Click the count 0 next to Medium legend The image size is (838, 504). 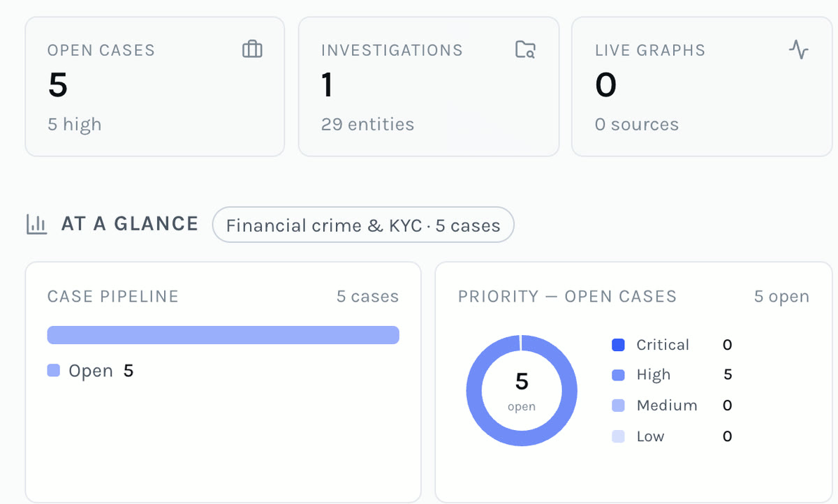(x=728, y=406)
